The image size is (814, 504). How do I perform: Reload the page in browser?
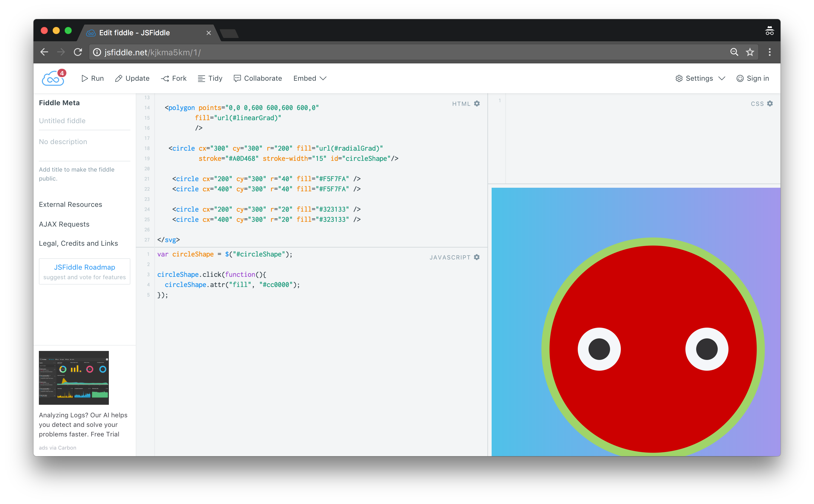(x=78, y=52)
